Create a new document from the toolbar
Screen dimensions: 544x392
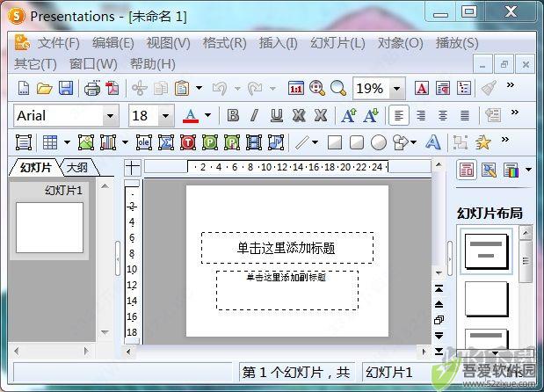[x=23, y=88]
